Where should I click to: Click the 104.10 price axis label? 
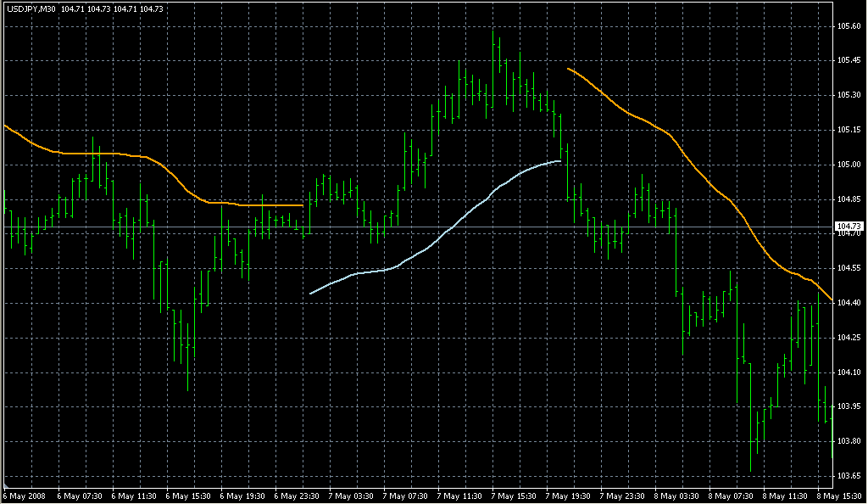click(849, 372)
